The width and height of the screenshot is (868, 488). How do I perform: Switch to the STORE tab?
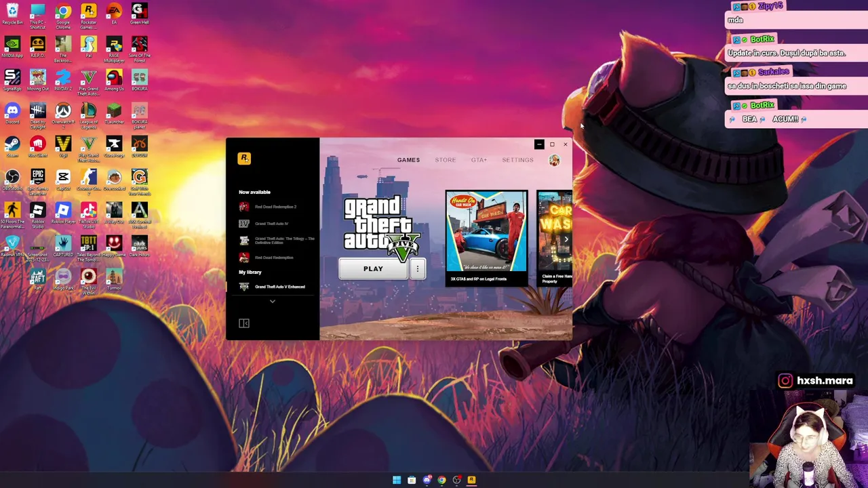pyautogui.click(x=446, y=160)
